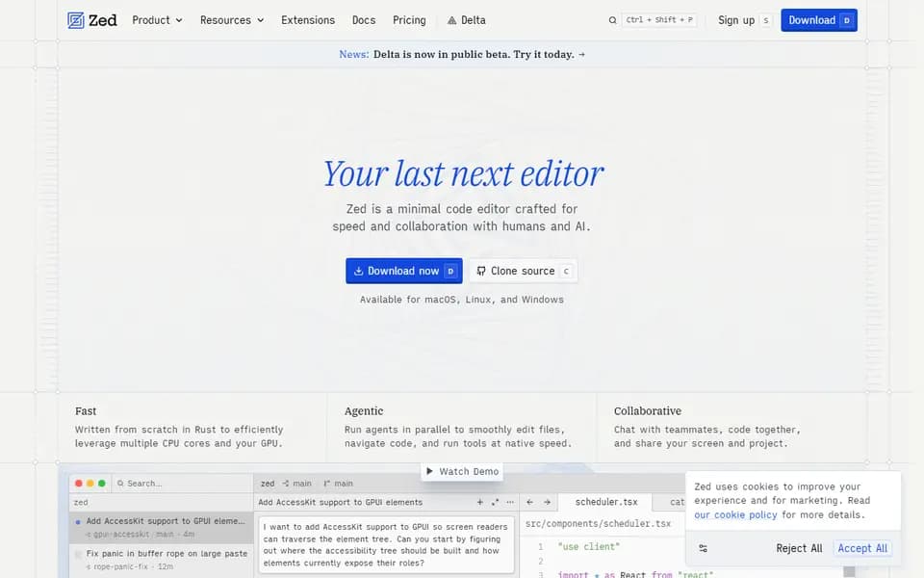The width and height of the screenshot is (924, 578).
Task: Click the forward arrow beside scheduler.tsx tab
Action: click(547, 502)
